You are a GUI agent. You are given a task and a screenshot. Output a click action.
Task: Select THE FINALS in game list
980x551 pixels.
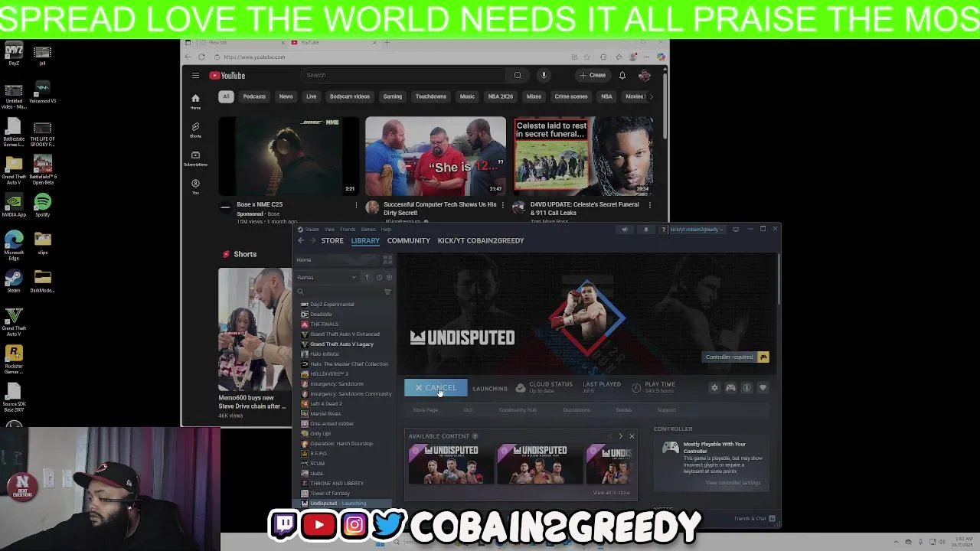[x=323, y=324]
